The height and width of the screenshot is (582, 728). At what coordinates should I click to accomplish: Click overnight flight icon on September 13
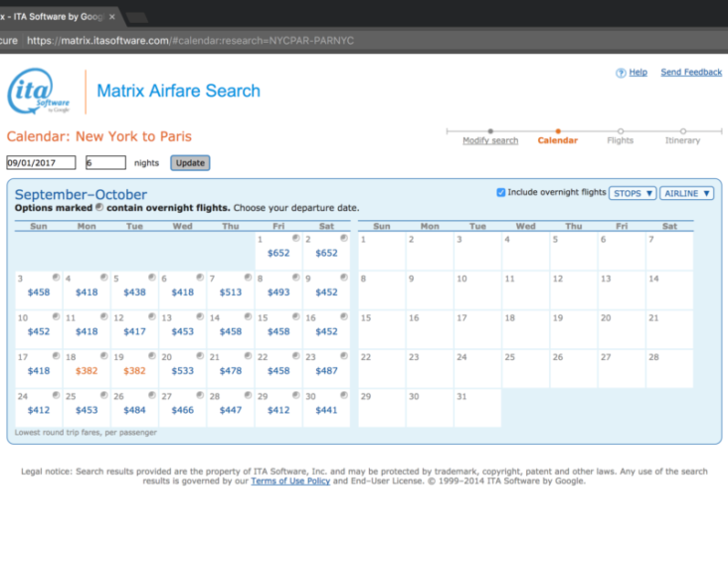coord(200,316)
